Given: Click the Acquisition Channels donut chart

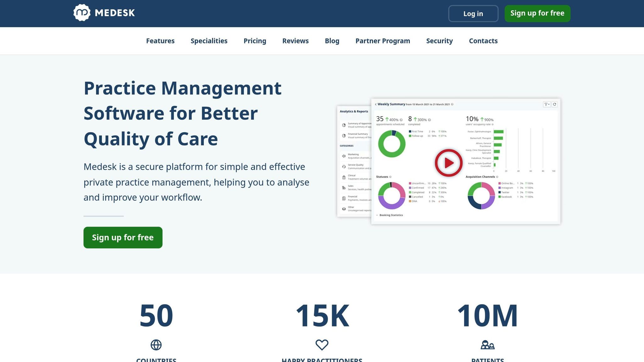Looking at the screenshot, I should point(481,196).
